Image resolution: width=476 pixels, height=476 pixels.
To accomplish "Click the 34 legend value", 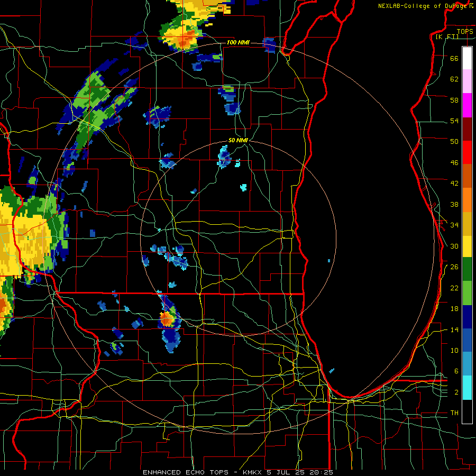I will [x=454, y=225].
